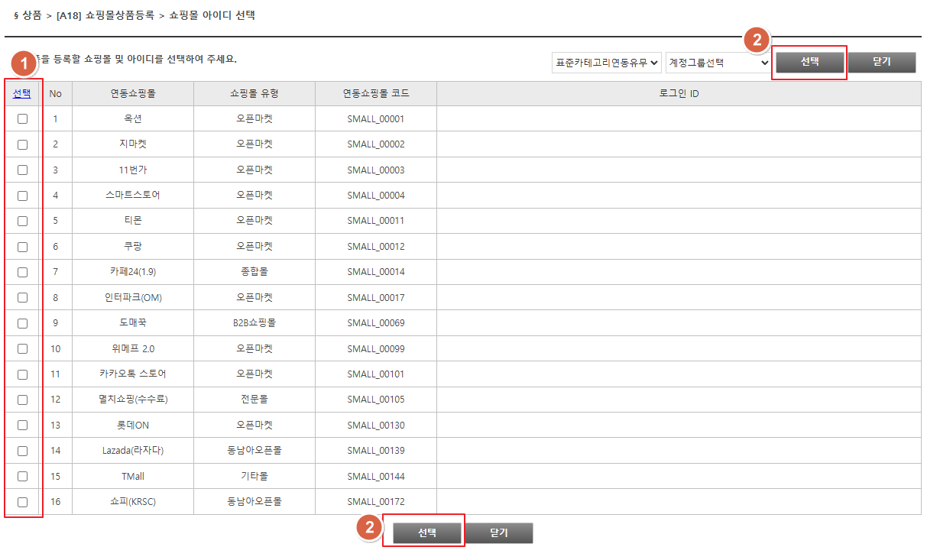Screen dimensions: 940x560
Task: Expand the 계정그룹선택 dropdown
Action: pyautogui.click(x=718, y=63)
